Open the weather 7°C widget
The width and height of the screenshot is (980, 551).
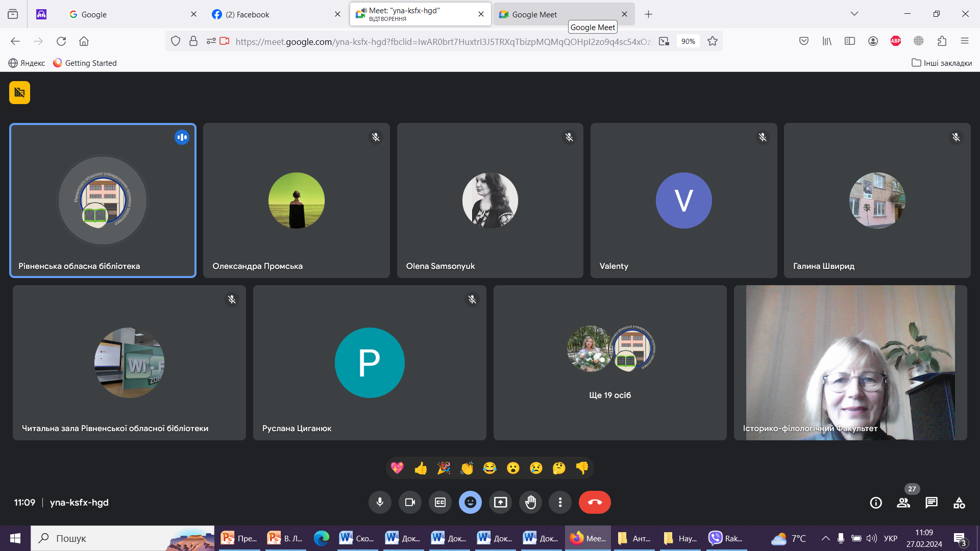pyautogui.click(x=789, y=538)
